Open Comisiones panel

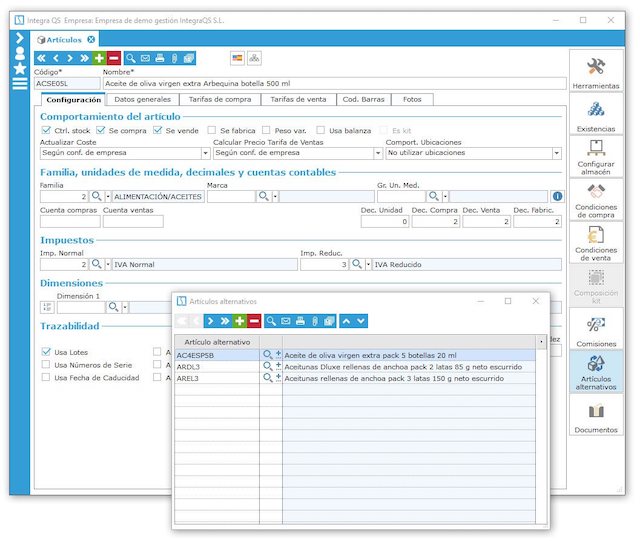tap(596, 329)
